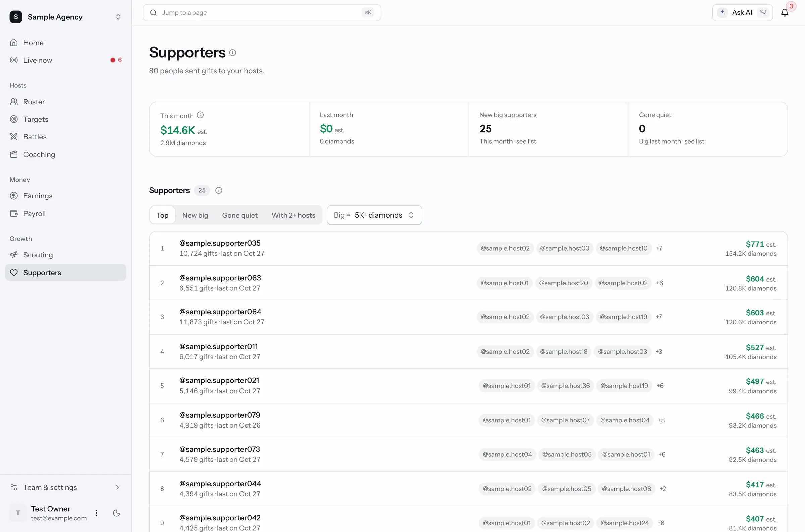Toggle dark mode with the moon icon
805x532 pixels.
pos(116,513)
